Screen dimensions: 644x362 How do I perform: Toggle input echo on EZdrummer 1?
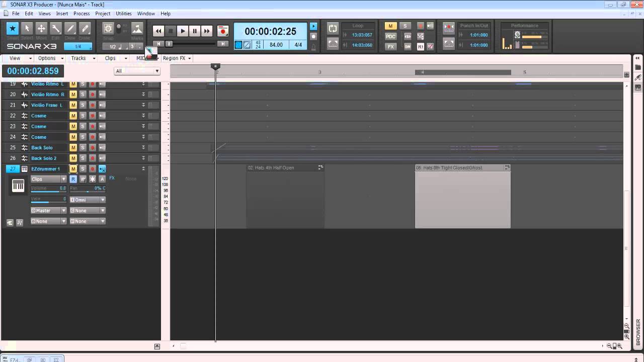102,169
